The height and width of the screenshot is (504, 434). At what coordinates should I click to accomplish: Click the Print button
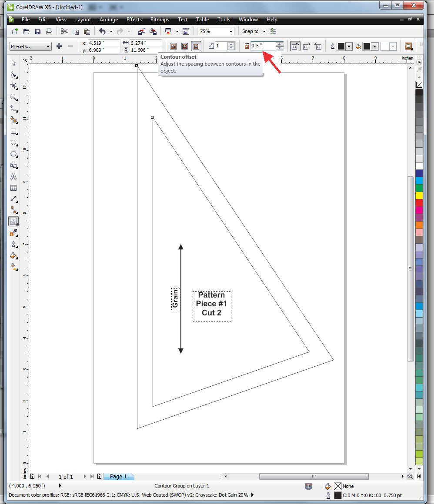49,31
